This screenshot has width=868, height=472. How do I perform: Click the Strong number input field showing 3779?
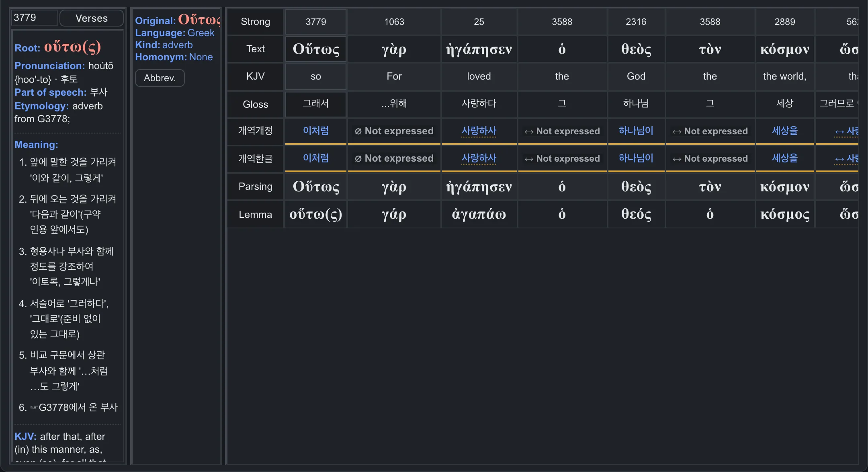(35, 18)
